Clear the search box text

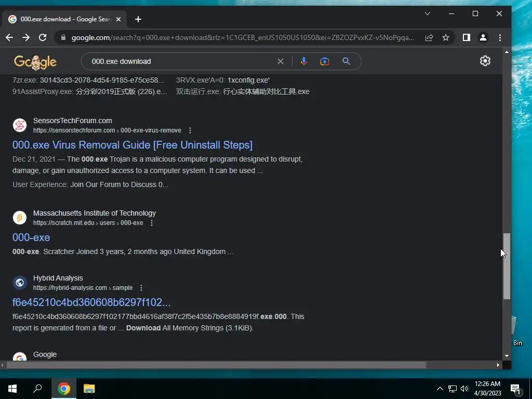point(281,61)
